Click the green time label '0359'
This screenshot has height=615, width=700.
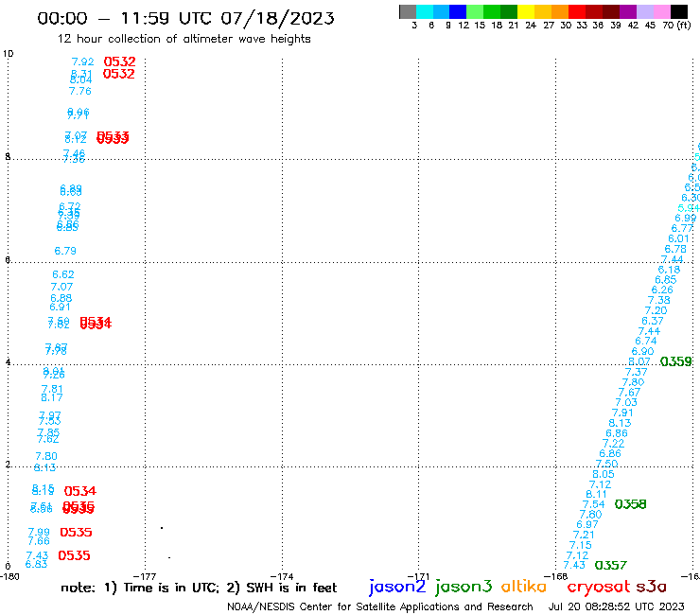(676, 361)
